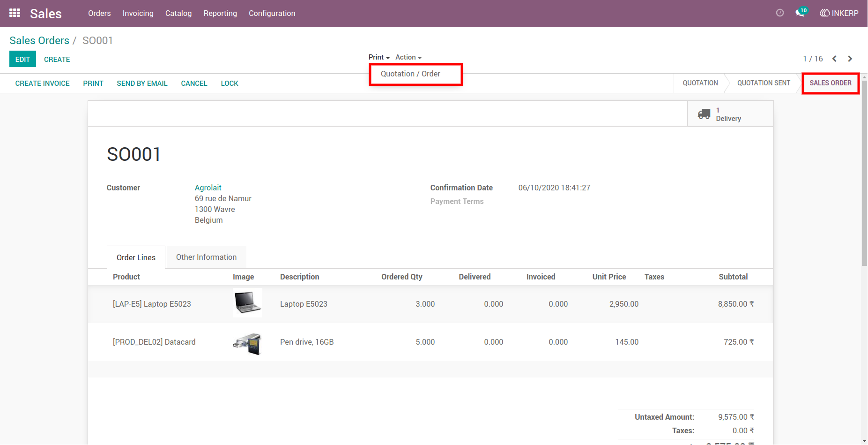Open the Reporting menu

(220, 13)
